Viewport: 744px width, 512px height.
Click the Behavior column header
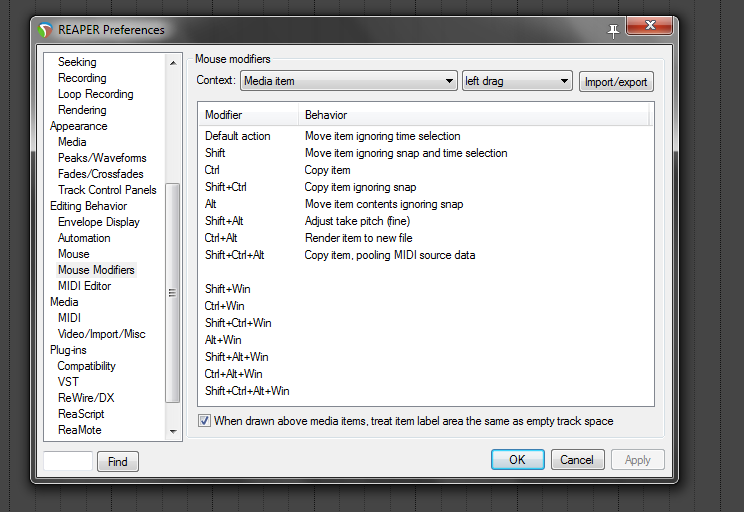coord(326,115)
